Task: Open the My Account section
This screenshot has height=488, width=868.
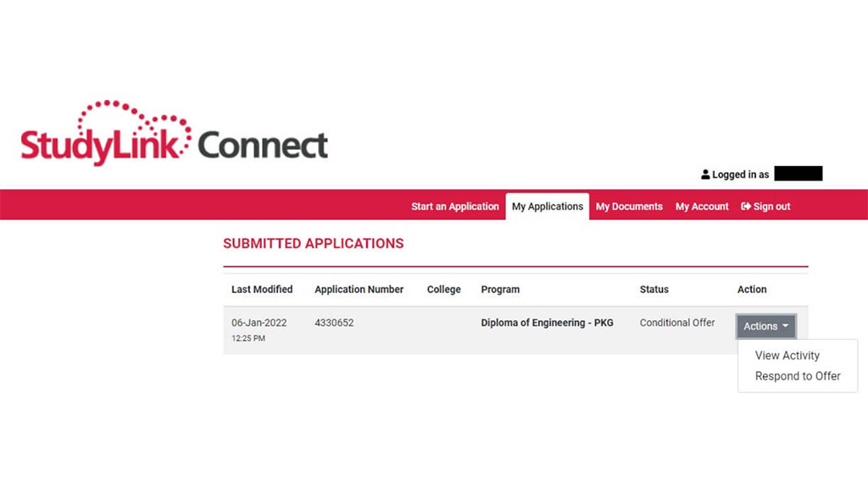Action: [701, 206]
